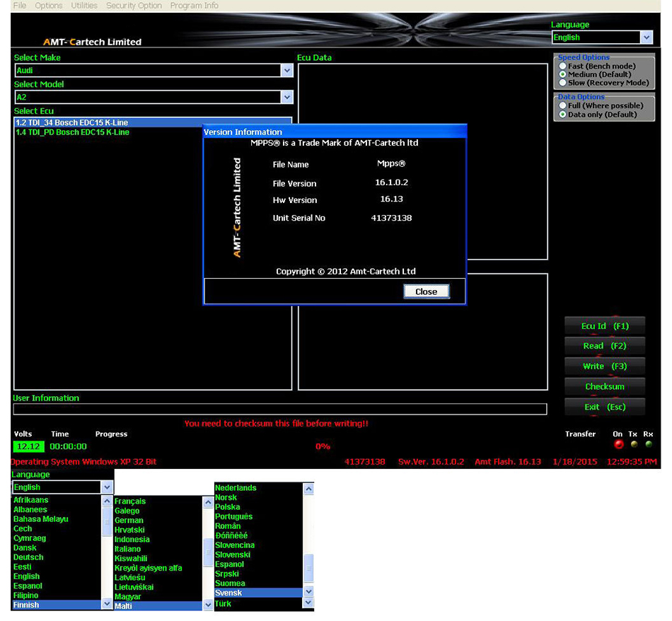
Task: Open the top-right Language dropdown
Action: point(646,37)
